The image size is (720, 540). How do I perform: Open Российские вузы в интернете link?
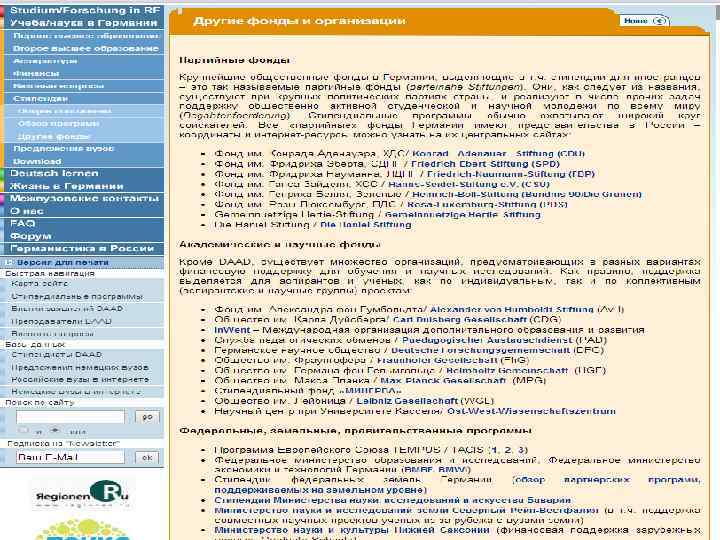click(x=80, y=380)
